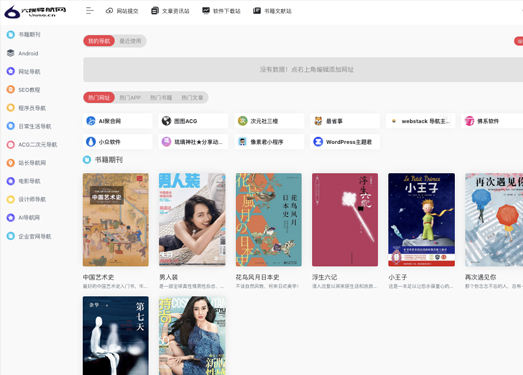This screenshot has width=523, height=375.
Task: Select the 我的导航 tab
Action: (x=99, y=41)
